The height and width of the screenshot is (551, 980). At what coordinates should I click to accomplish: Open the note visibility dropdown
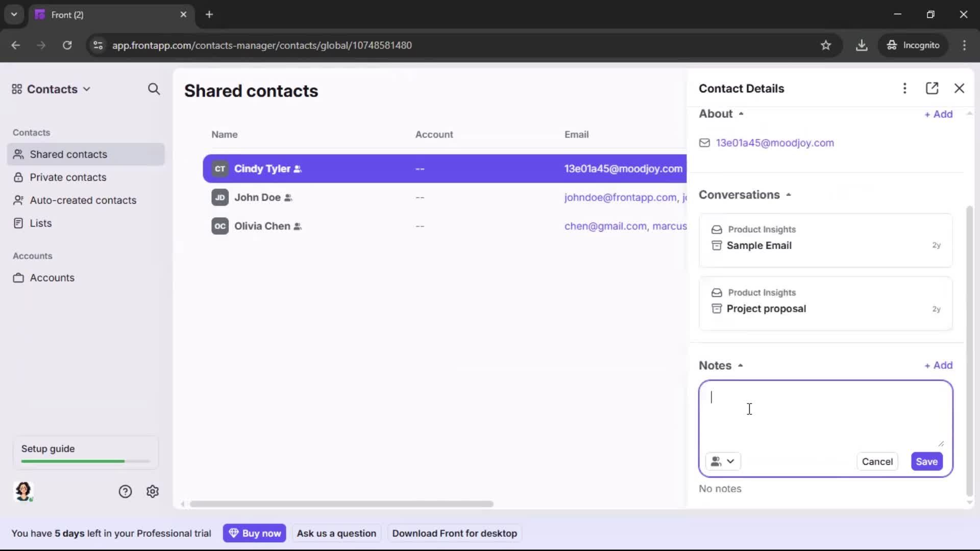(723, 461)
